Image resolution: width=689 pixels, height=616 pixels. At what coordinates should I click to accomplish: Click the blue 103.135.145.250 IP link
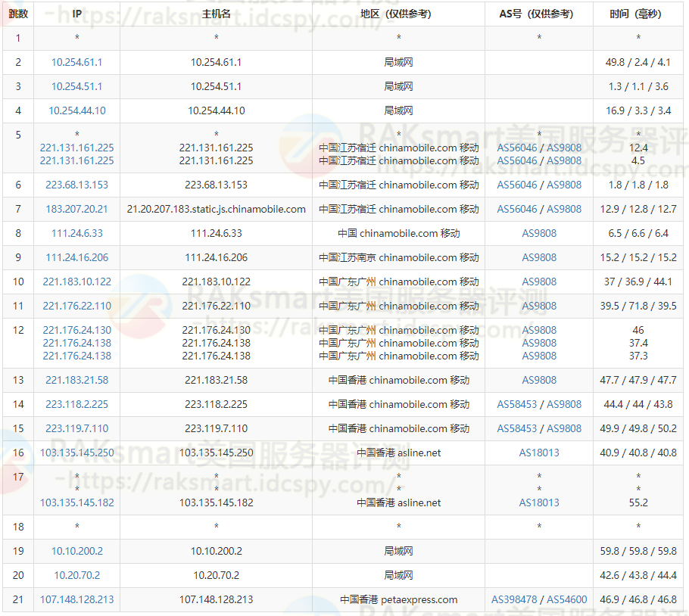[76, 453]
